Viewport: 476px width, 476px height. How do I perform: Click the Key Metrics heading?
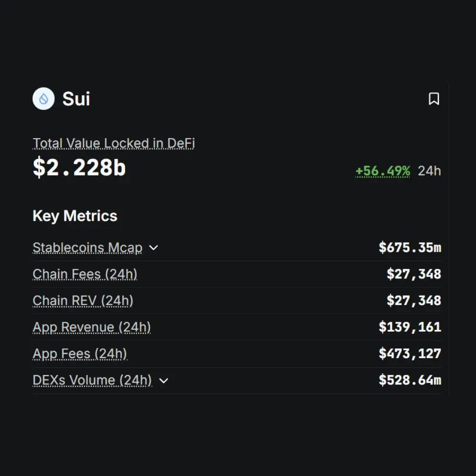point(75,216)
